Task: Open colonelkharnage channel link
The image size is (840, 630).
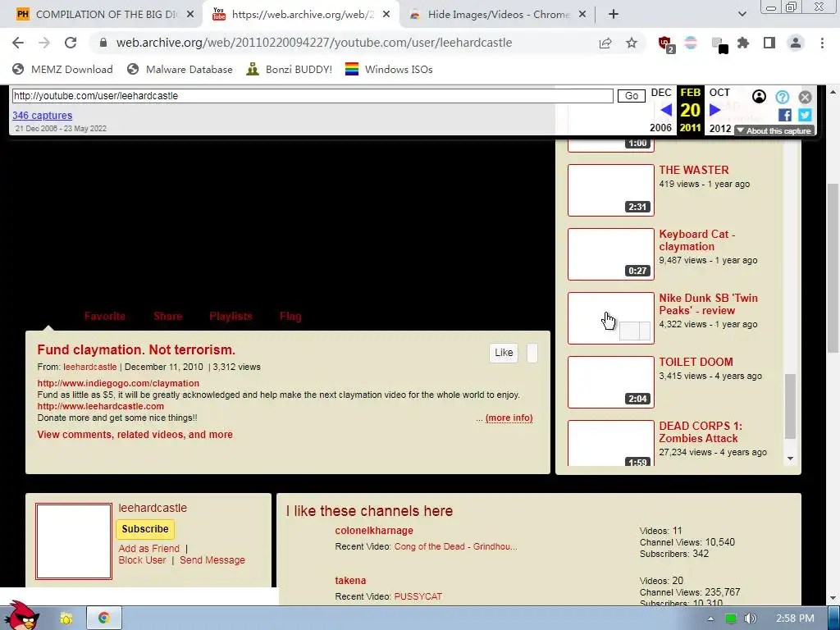Action: click(x=374, y=531)
